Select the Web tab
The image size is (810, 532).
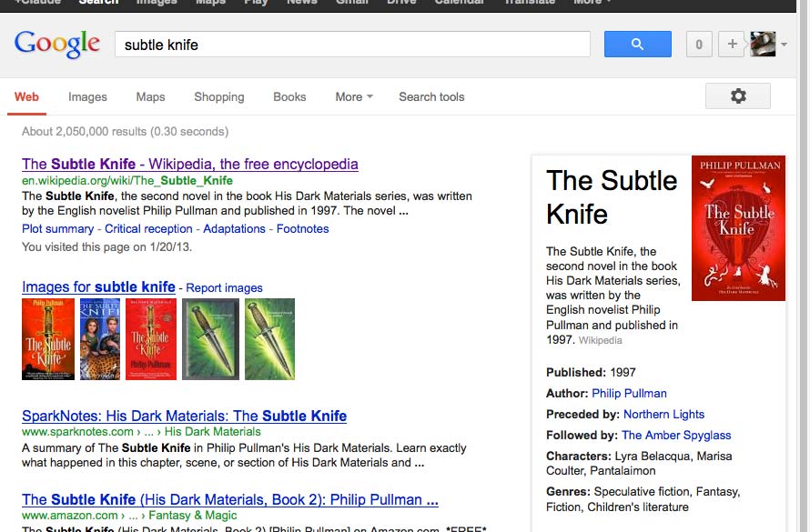point(26,97)
